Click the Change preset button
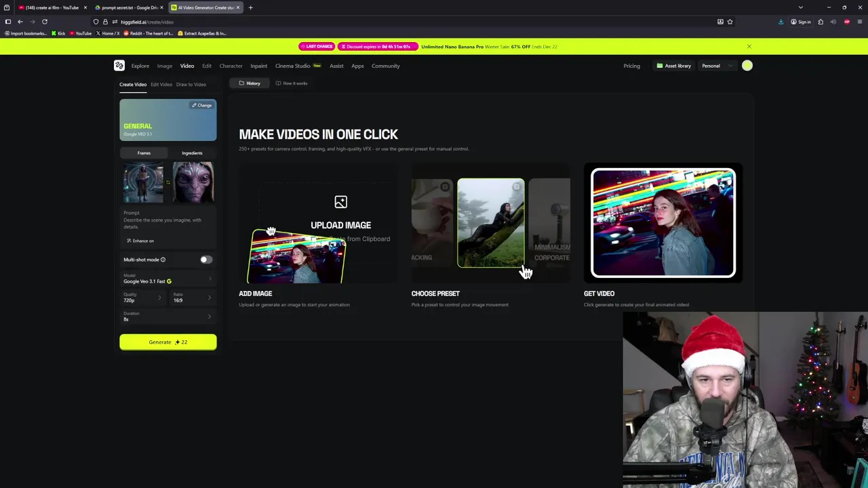The height and width of the screenshot is (488, 868). (202, 106)
